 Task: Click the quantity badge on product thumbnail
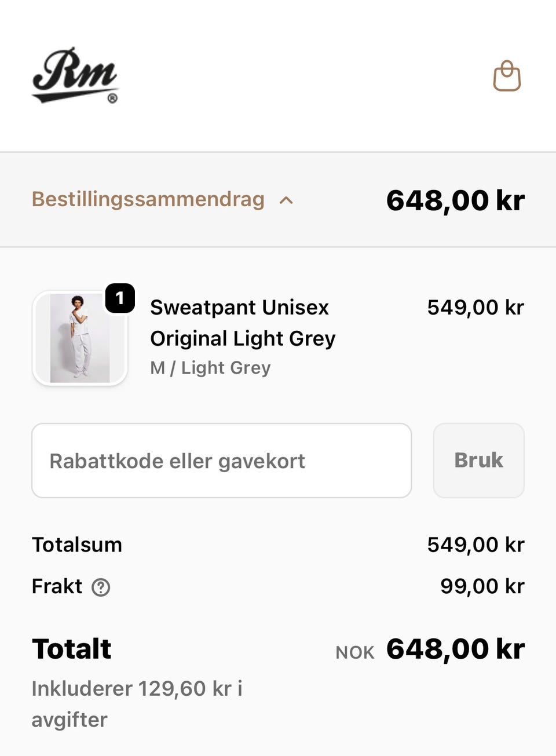click(120, 298)
